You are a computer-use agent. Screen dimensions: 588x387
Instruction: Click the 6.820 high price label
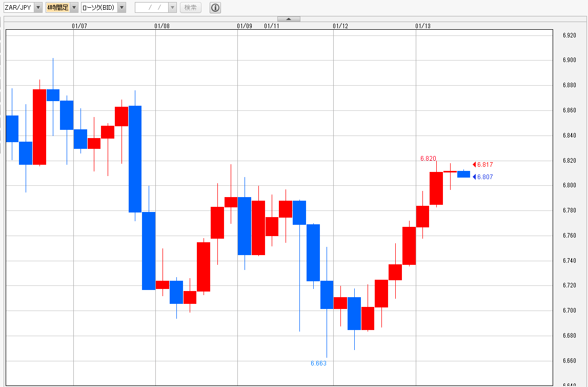click(x=428, y=159)
